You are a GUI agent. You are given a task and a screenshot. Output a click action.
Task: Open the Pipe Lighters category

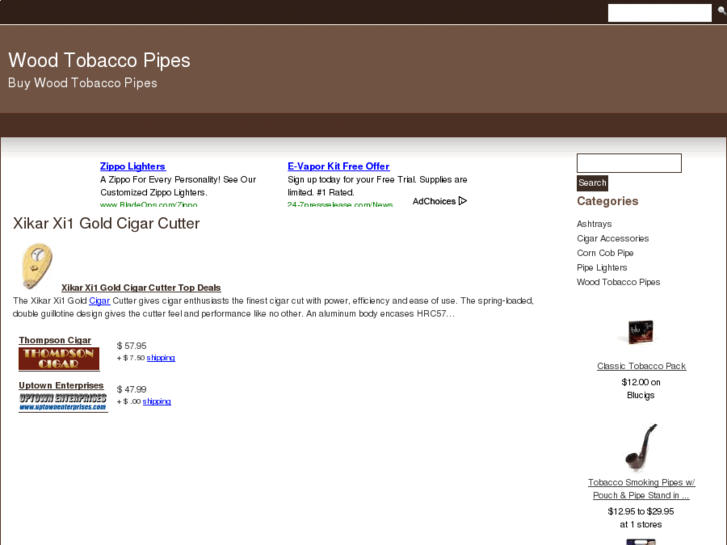click(x=602, y=268)
